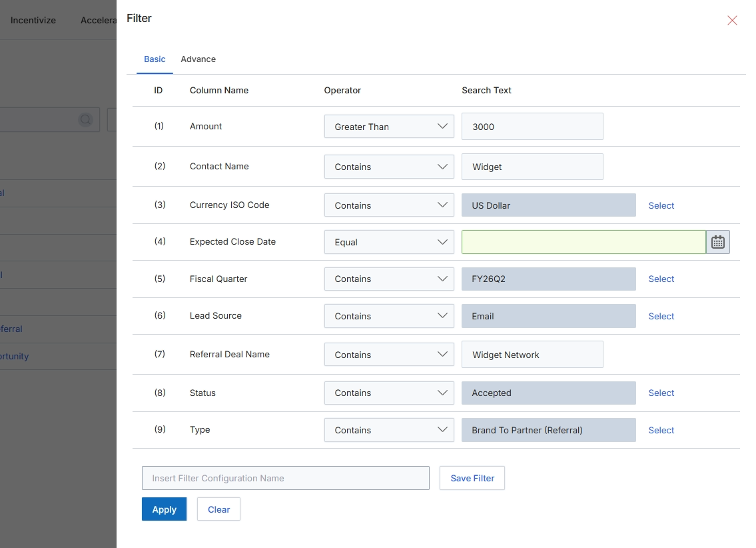Open the calendar picker for Expected Close Date

(718, 242)
